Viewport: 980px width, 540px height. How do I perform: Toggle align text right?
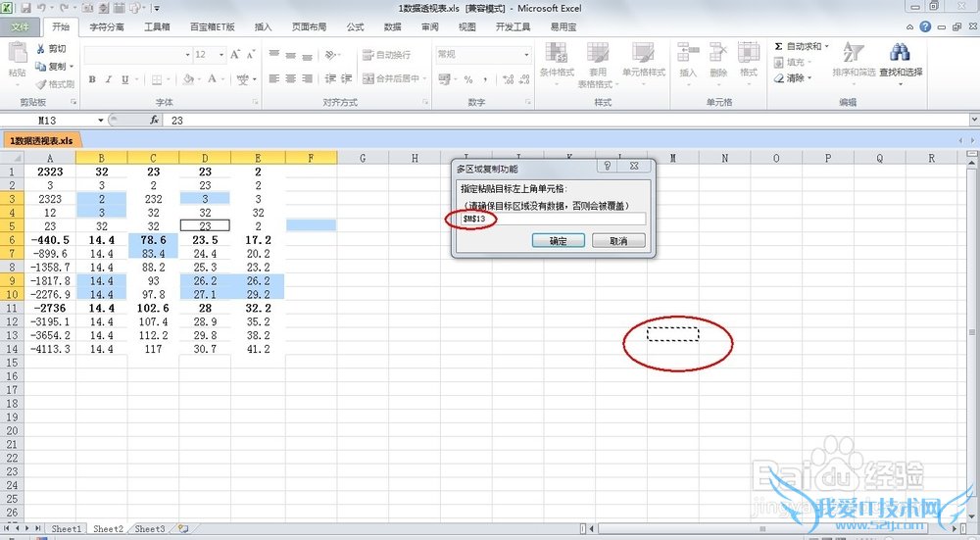coord(307,78)
